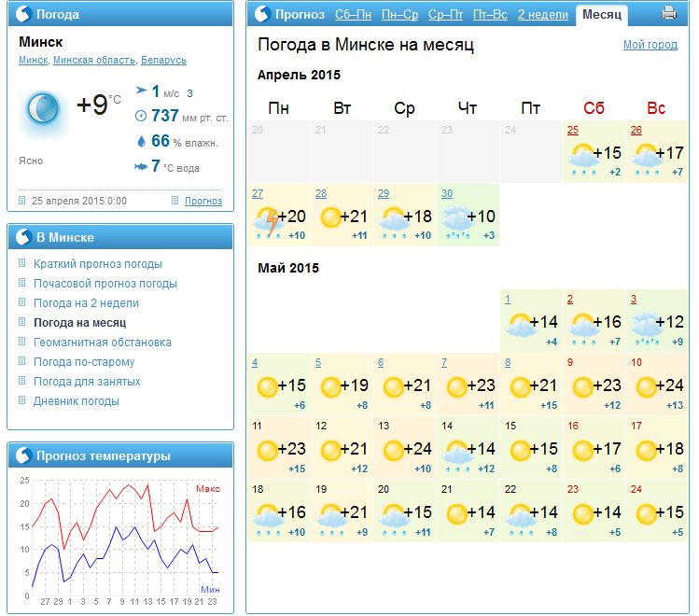The width and height of the screenshot is (699, 616).
Task: Open the Дневник погоды link
Action: [76, 401]
